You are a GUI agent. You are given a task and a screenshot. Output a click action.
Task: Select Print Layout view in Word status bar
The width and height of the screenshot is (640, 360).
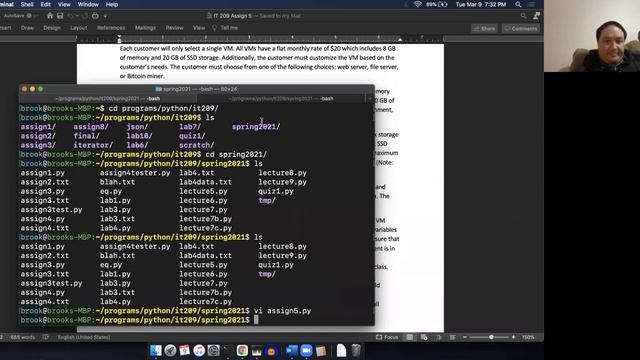tap(409, 337)
